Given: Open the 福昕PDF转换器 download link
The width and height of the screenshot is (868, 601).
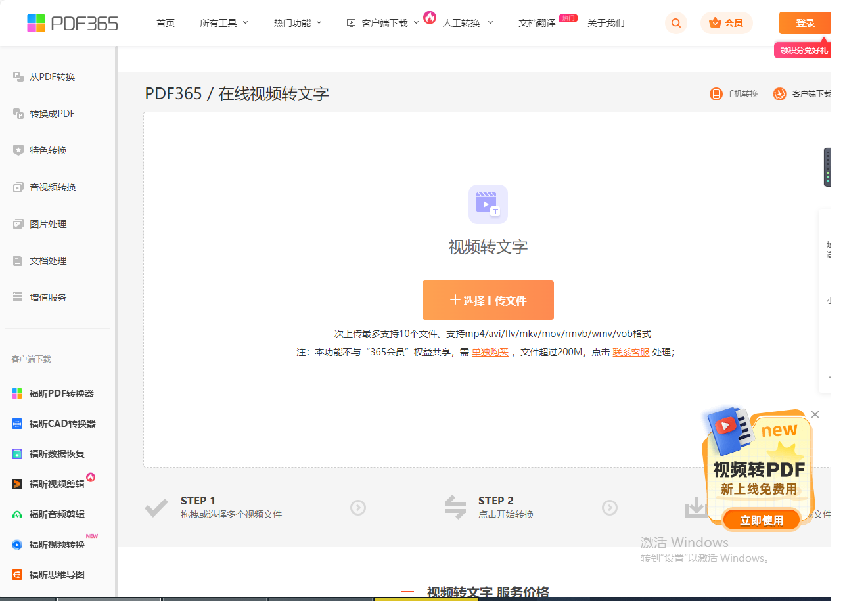Looking at the screenshot, I should 62,393.
